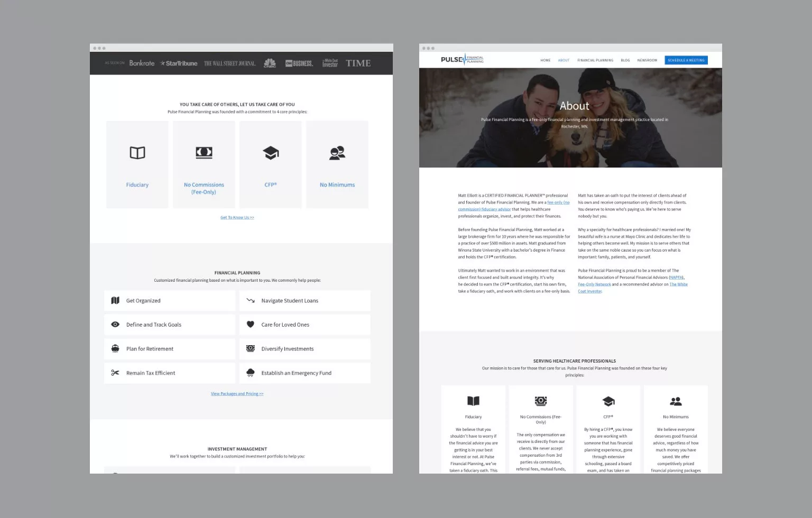The image size is (812, 518).
Task: Click the About hero heading
Action: [x=574, y=106]
